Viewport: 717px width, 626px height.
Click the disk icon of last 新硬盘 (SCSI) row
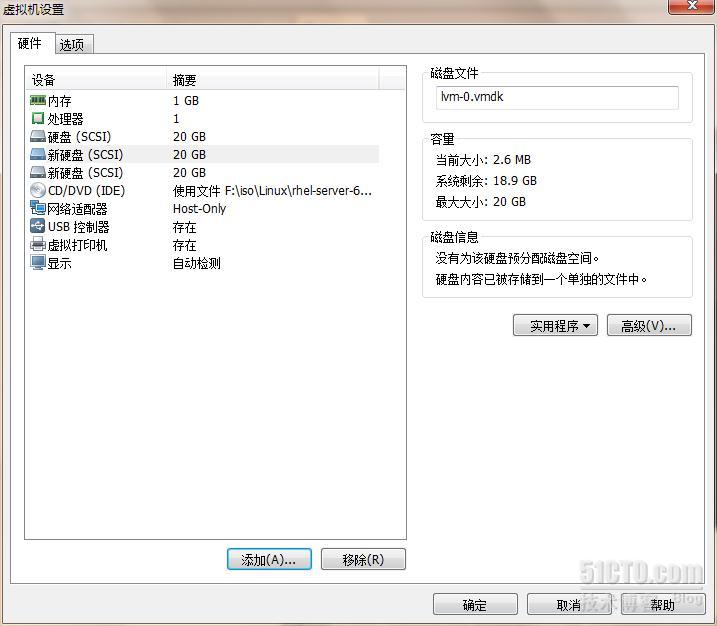[37, 172]
